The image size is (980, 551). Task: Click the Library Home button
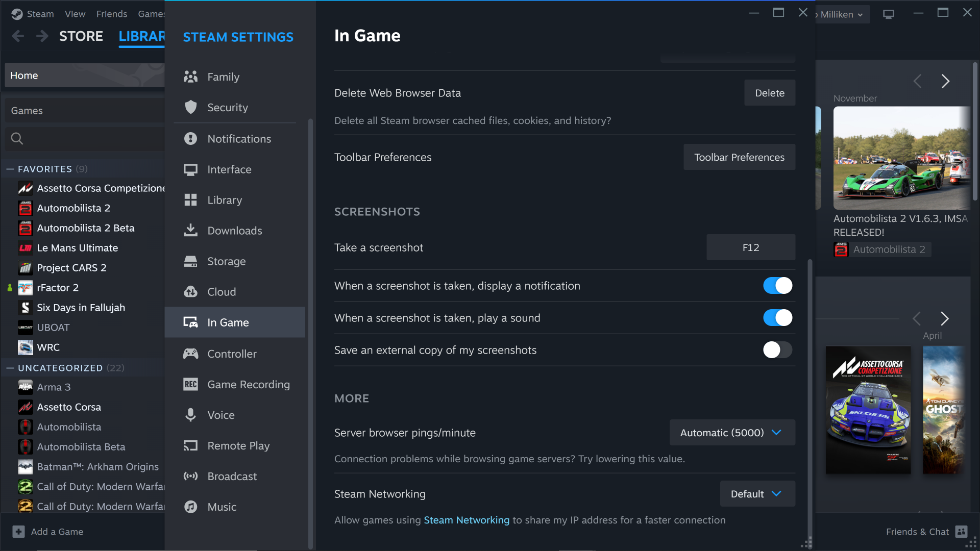85,76
